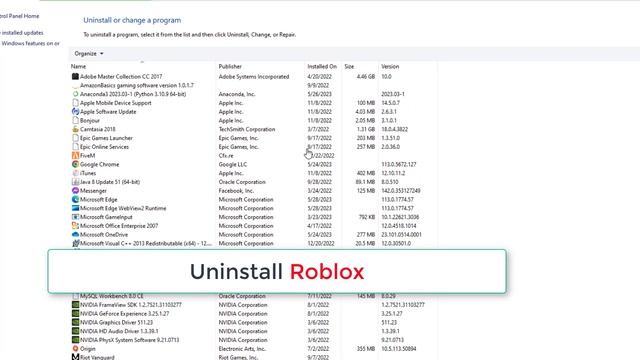Select the Microsoft Visual C++ 2013 Redistributable icon
The width and height of the screenshot is (640, 360).
click(x=75, y=243)
